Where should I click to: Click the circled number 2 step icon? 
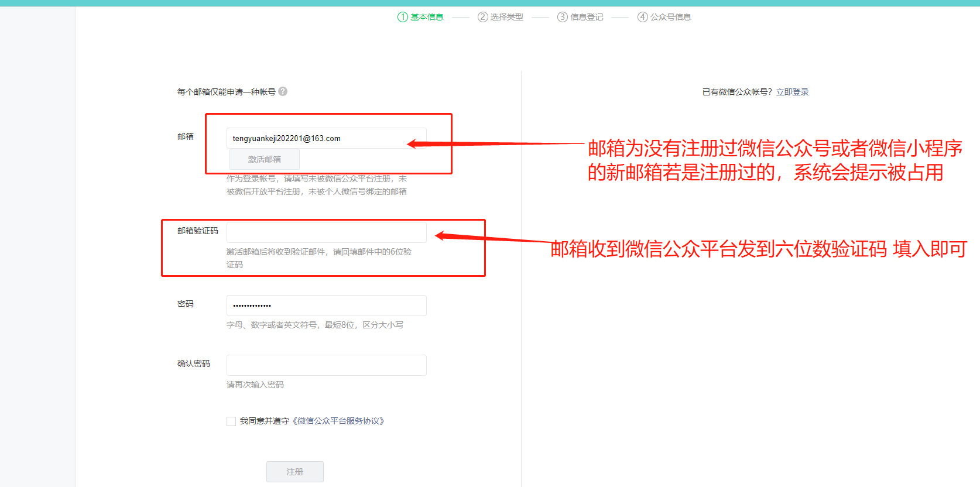click(483, 17)
